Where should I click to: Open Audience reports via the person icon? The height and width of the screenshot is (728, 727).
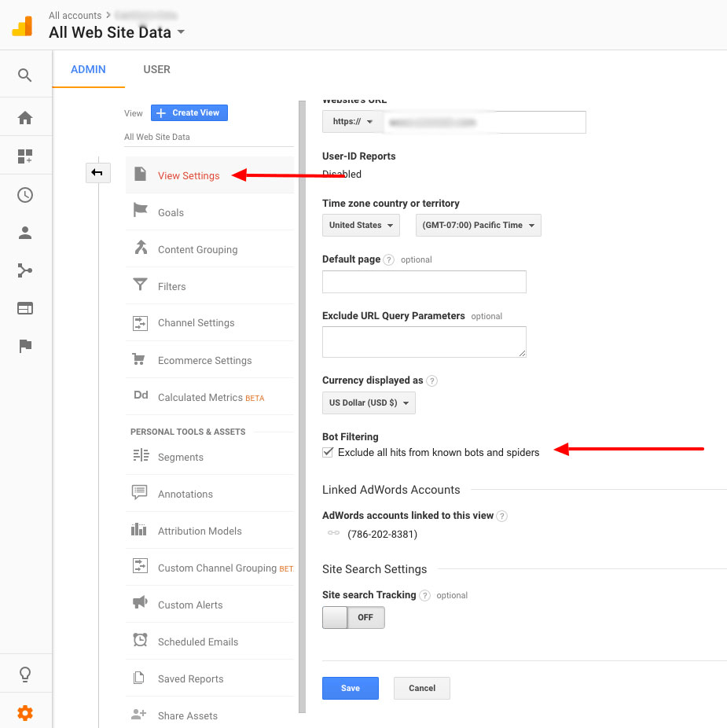(x=26, y=233)
